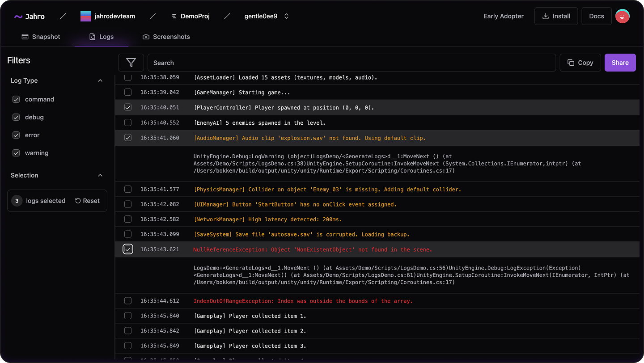Uncheck the command log type filter
644x363 pixels.
(17, 99)
